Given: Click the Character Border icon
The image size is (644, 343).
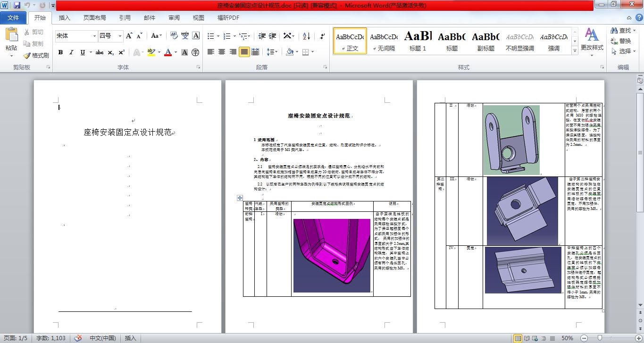Looking at the screenshot, I should [196, 36].
